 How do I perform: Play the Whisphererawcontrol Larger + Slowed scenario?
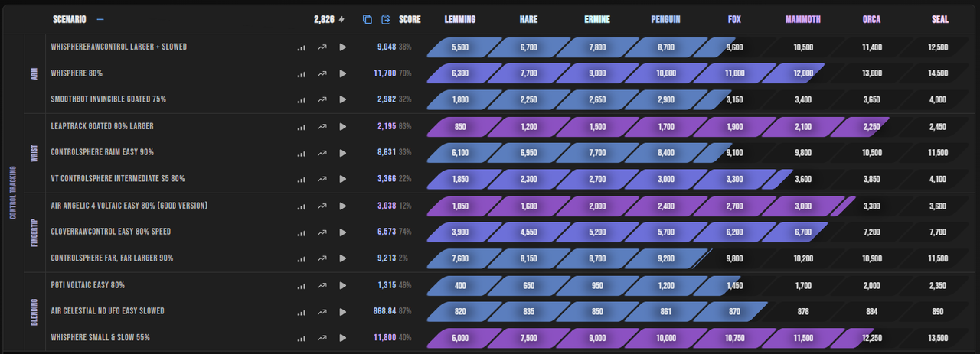tap(343, 47)
